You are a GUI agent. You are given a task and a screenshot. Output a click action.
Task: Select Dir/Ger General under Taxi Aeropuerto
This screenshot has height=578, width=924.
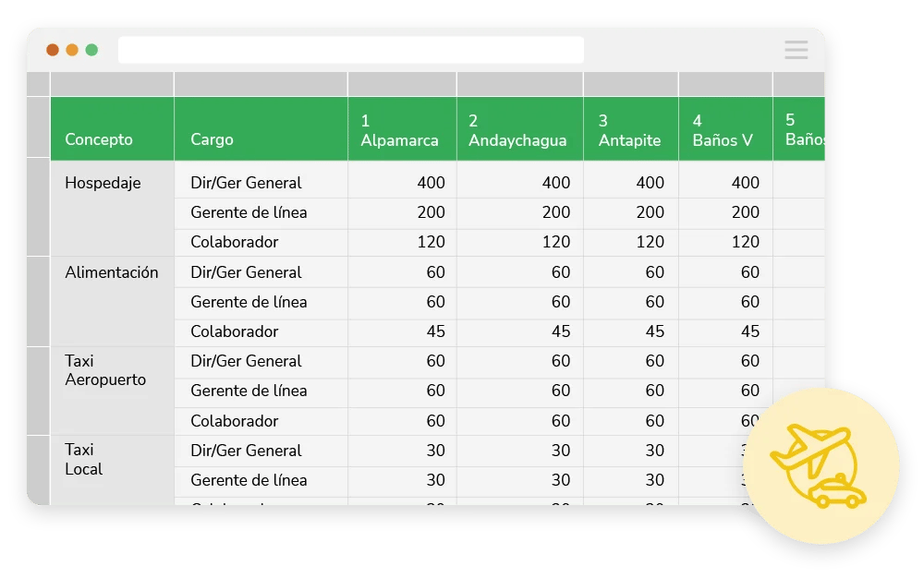click(x=261, y=361)
